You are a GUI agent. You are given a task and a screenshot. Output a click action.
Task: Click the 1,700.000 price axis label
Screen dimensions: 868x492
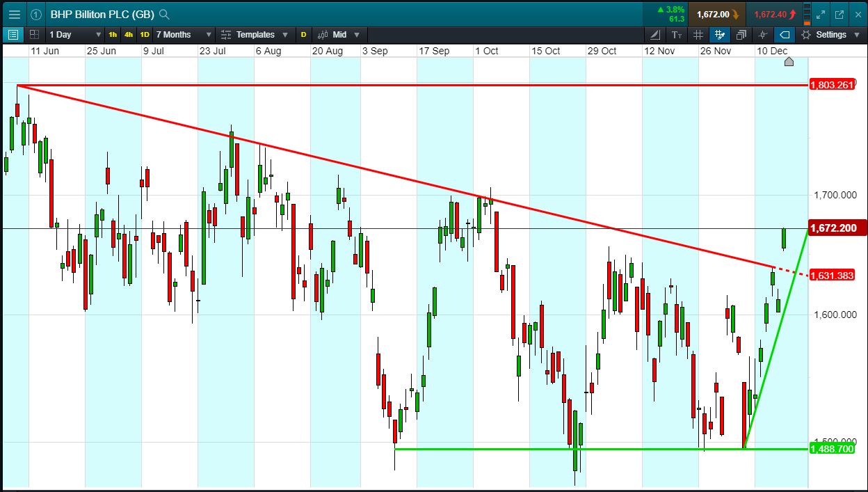835,195
